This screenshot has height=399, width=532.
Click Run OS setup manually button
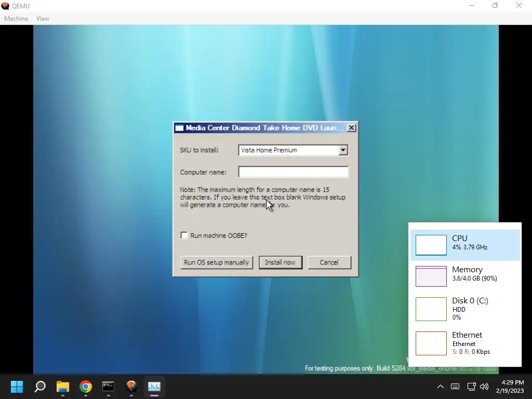pyautogui.click(x=217, y=262)
